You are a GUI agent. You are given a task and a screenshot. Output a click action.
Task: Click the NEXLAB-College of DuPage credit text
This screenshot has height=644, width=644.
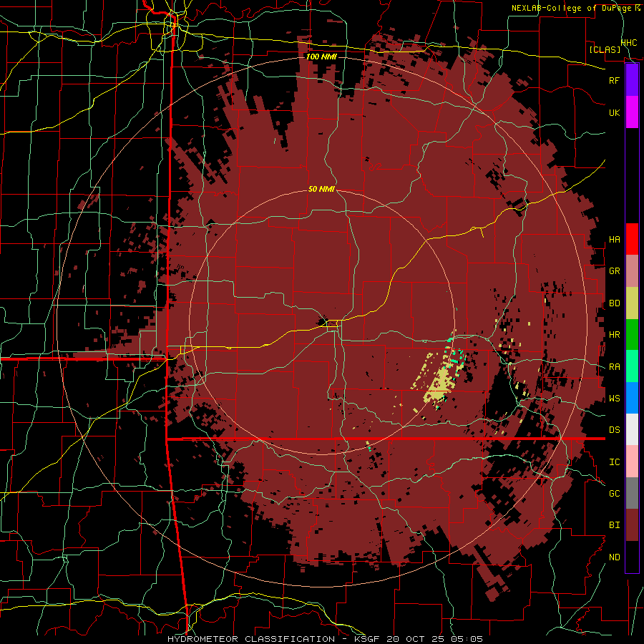576,8
